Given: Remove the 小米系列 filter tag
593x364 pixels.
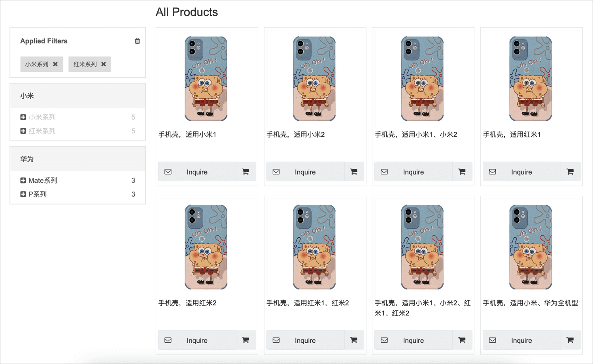Looking at the screenshot, I should click(x=55, y=64).
